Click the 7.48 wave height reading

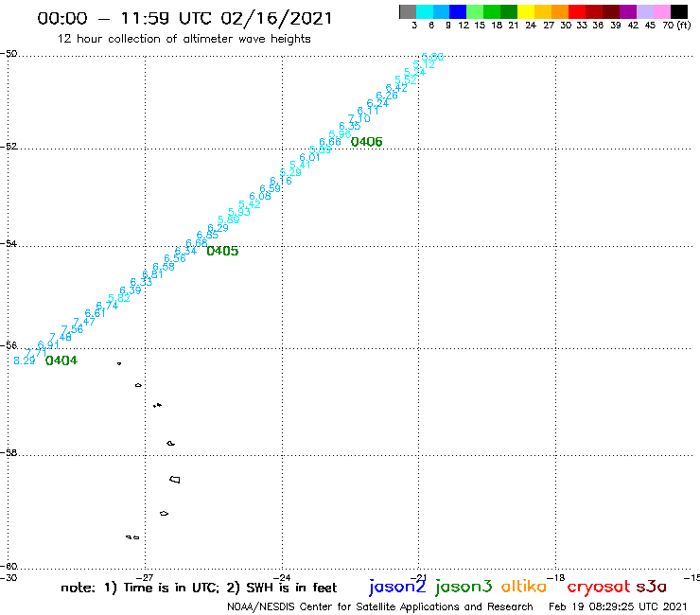pyautogui.click(x=61, y=337)
